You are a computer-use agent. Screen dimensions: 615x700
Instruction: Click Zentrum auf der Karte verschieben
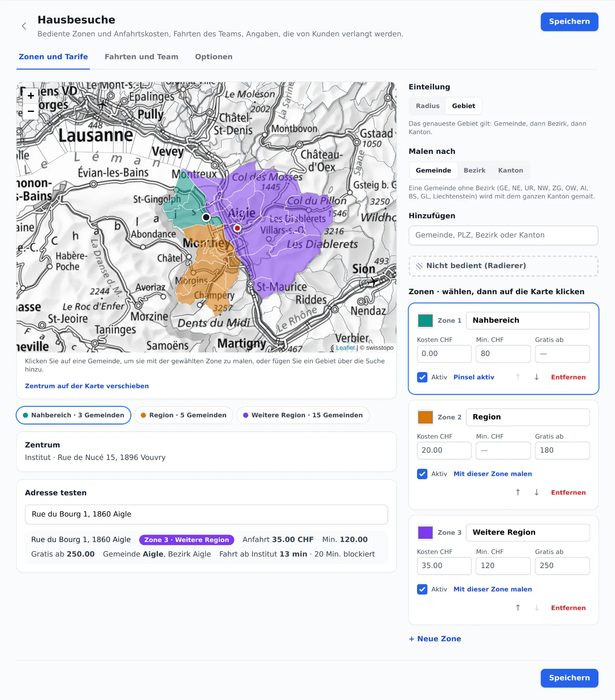pyautogui.click(x=87, y=386)
